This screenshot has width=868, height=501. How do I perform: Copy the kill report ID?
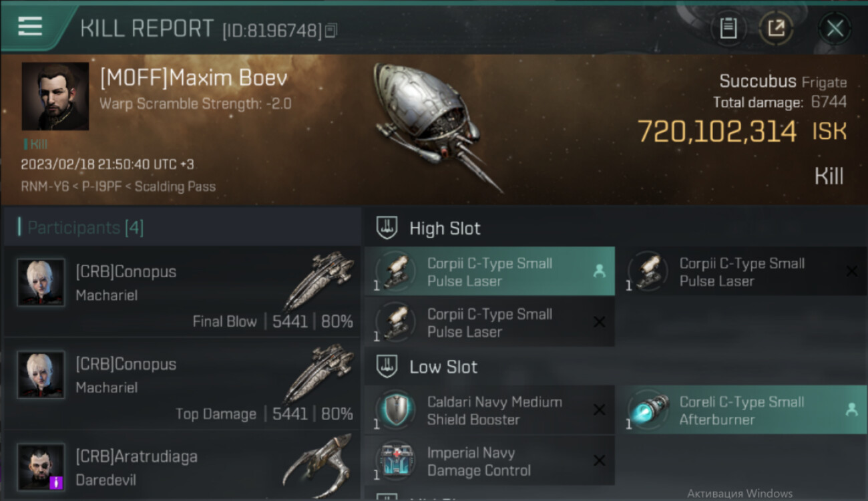(332, 30)
